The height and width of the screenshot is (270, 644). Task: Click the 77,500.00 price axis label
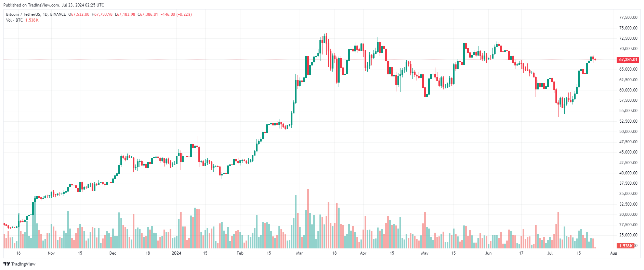click(628, 17)
